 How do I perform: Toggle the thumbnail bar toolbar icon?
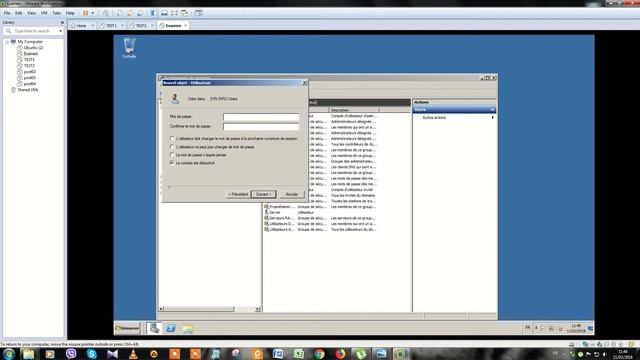(164, 13)
